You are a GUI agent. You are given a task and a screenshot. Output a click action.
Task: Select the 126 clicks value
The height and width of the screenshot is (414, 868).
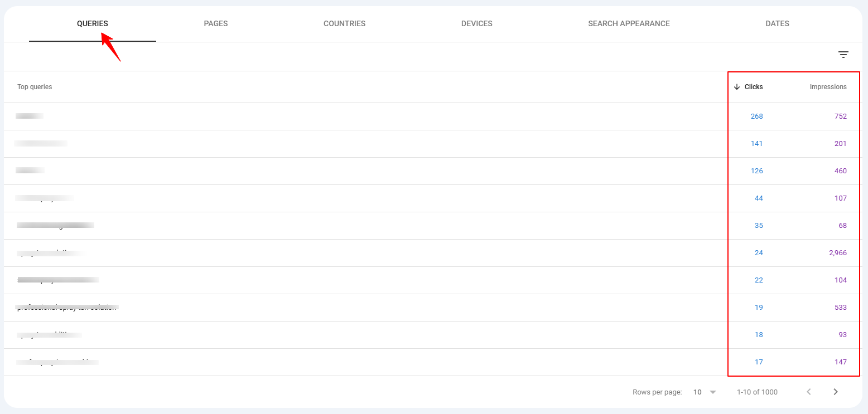pyautogui.click(x=756, y=171)
